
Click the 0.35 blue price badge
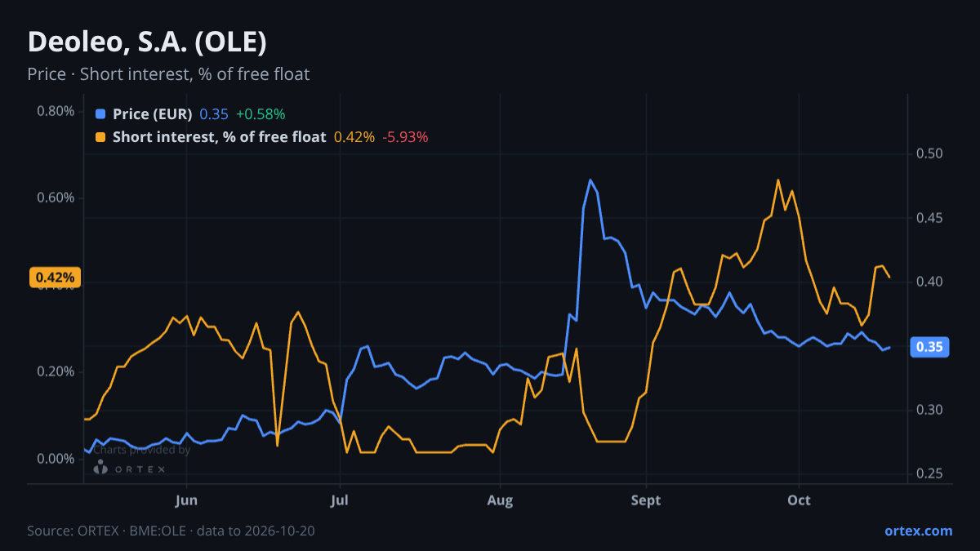tap(929, 347)
